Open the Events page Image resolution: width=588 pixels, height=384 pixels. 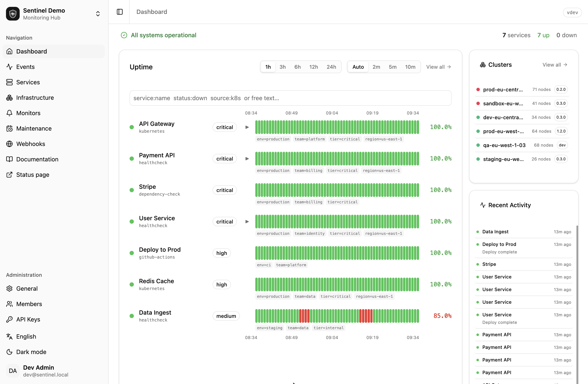click(x=54, y=67)
